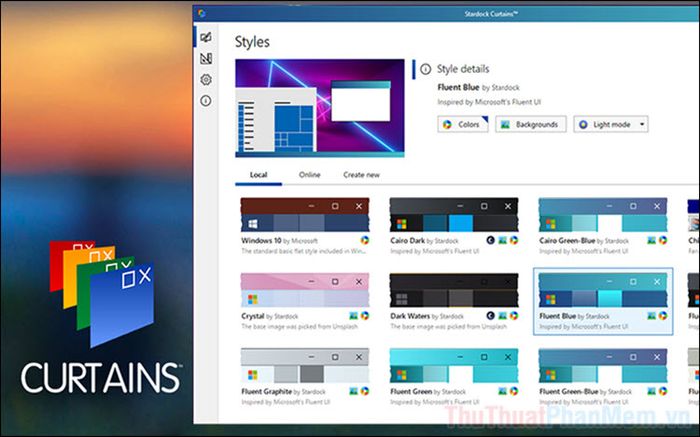The width and height of the screenshot is (700, 437).
Task: Click the background image icon on Fluent Blue card
Action: (651, 316)
